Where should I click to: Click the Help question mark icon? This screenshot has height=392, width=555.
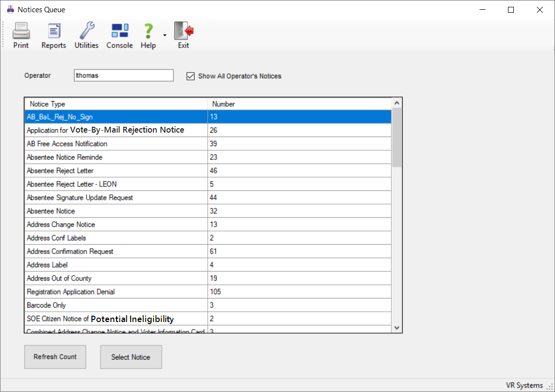click(x=148, y=31)
